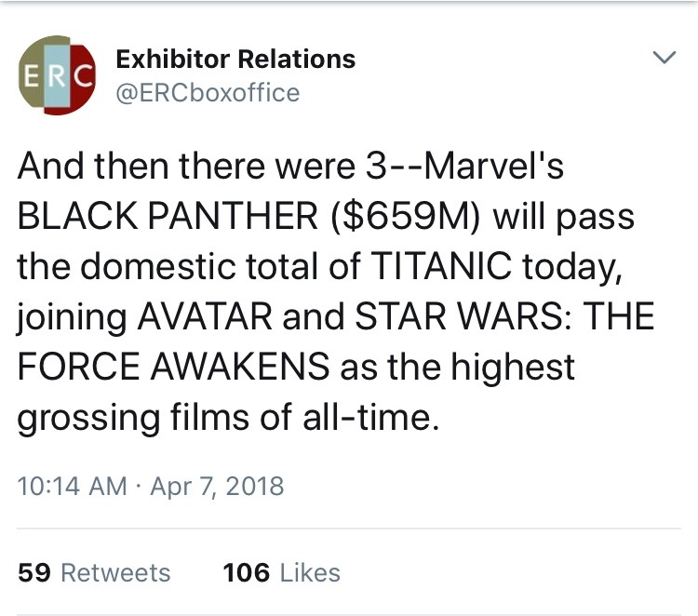Click the number 106 beside Likes

(x=247, y=572)
